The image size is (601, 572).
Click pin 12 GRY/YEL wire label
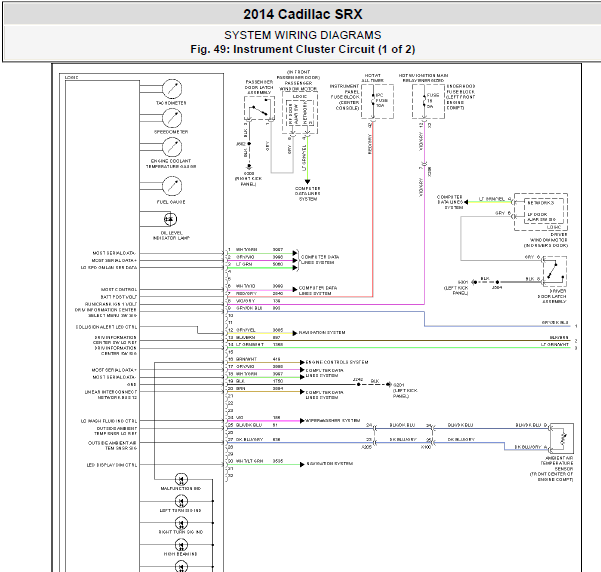(246, 330)
